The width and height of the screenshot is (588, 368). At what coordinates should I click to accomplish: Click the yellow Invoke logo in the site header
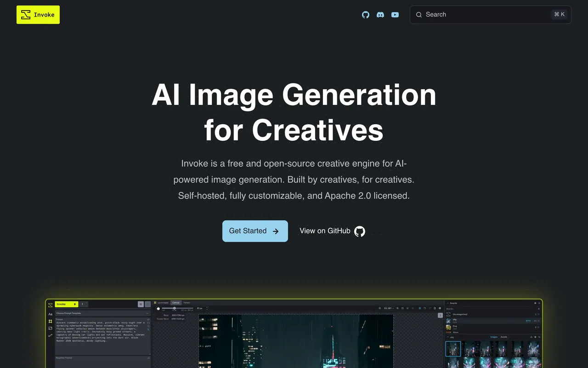coord(38,15)
